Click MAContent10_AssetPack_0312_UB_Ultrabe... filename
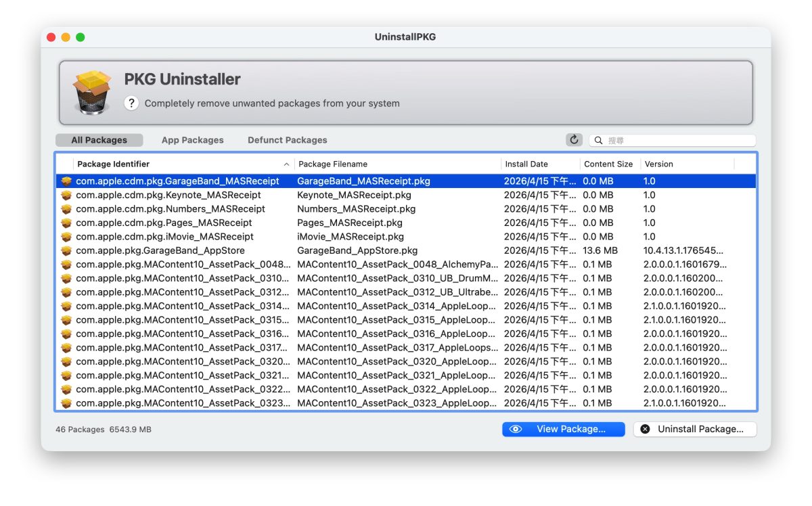The image size is (812, 506). pyautogui.click(x=398, y=292)
